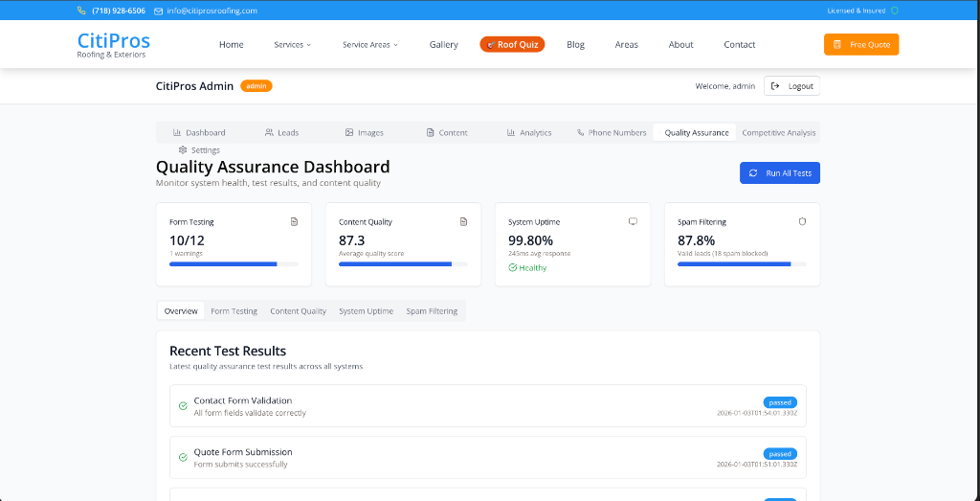
Task: Click the Free Quote button
Action: (861, 44)
